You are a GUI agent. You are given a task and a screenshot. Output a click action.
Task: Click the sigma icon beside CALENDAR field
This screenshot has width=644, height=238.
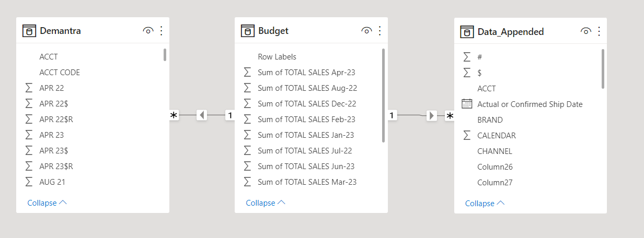(467, 135)
